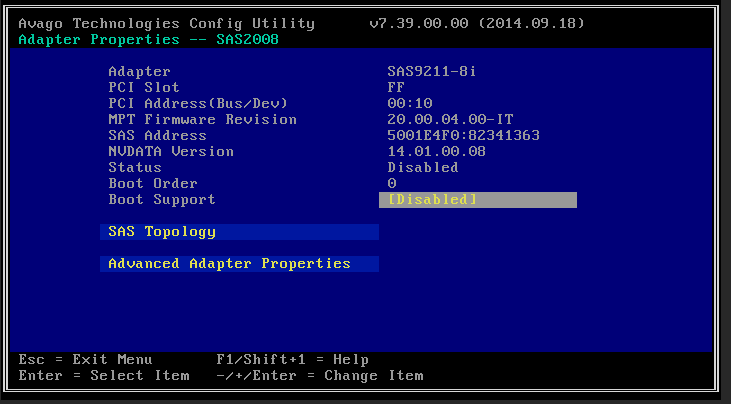Click the Boot Order value 0
Screen dimensions: 731x404
[x=392, y=184]
